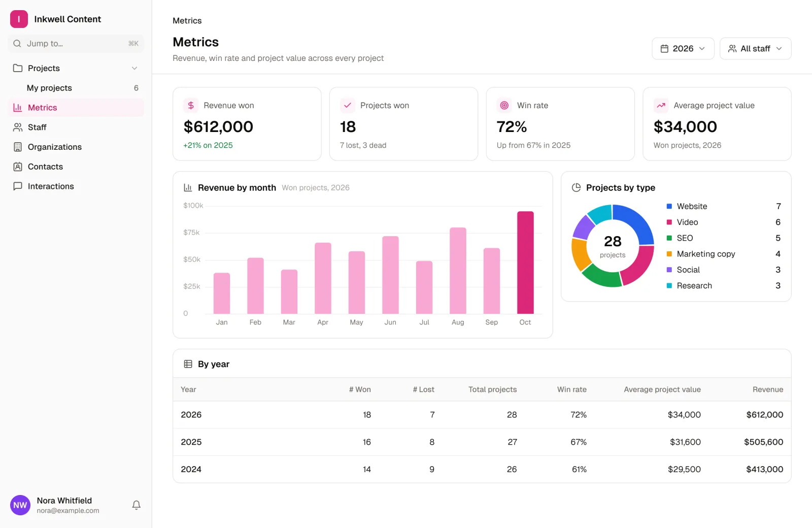Click the target icon on Win rate
Screen dimensions: 812x528
[x=504, y=105]
